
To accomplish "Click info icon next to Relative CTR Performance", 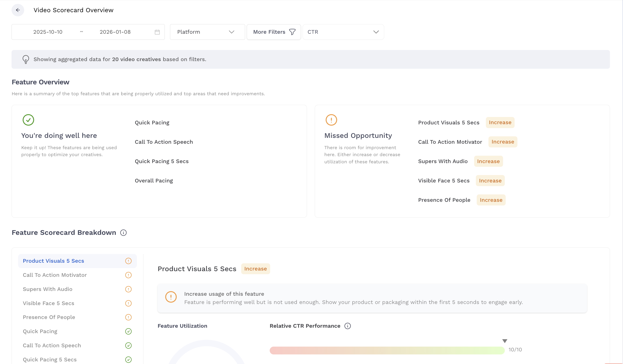I will click(348, 326).
